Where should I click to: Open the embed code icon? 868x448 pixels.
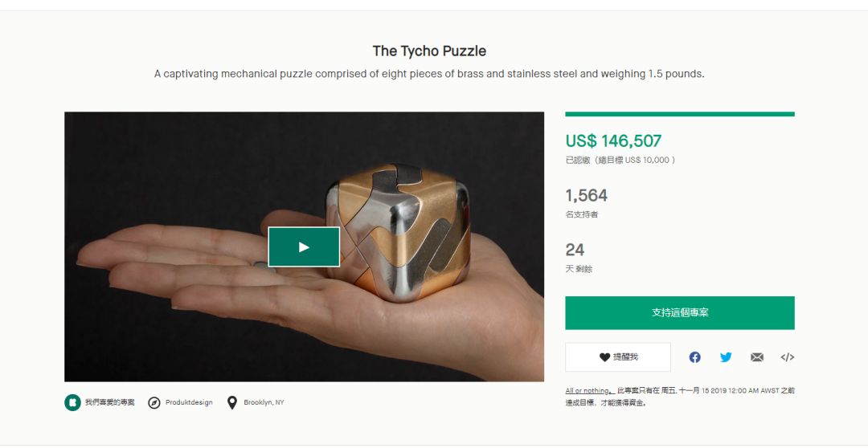pos(787,357)
